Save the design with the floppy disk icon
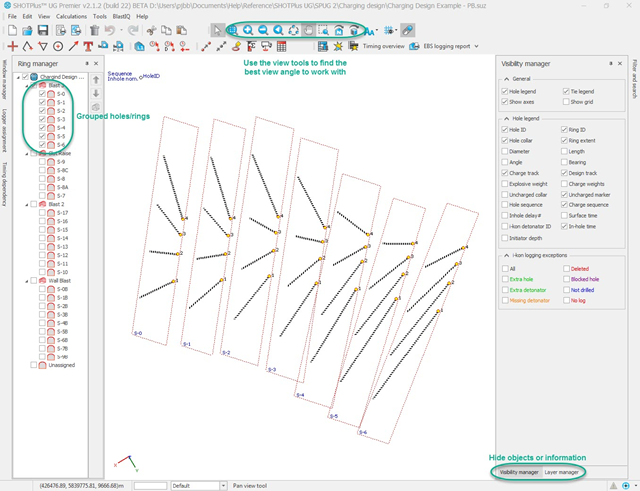640x491 pixels. point(43,31)
